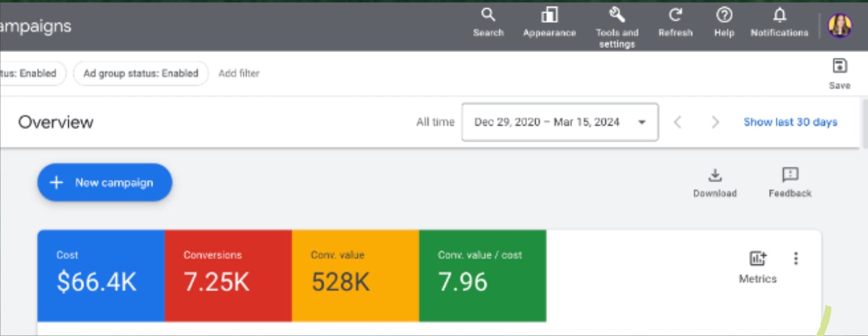The width and height of the screenshot is (868, 336).
Task: Select the green Conv. value / cost card
Action: (x=483, y=276)
